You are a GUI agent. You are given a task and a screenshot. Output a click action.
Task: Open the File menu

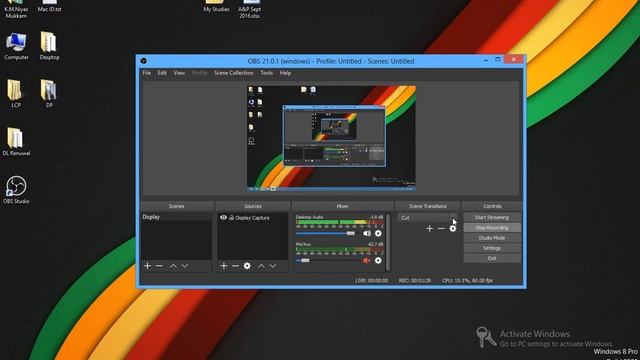coord(147,73)
